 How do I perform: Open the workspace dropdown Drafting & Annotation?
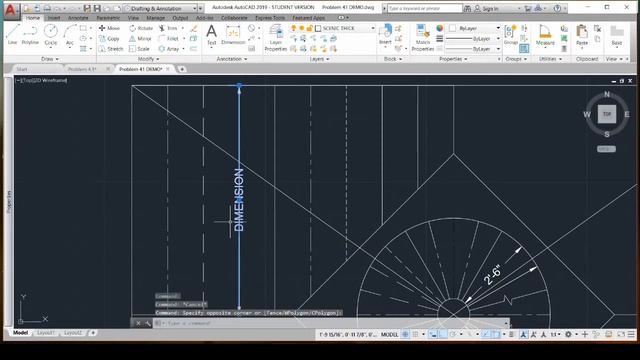pos(160,8)
